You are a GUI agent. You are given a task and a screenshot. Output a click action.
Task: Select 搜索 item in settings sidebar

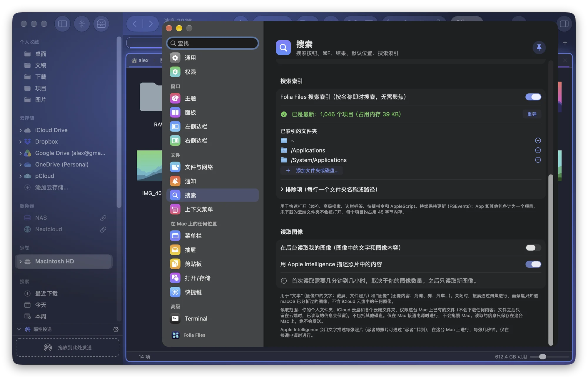212,195
